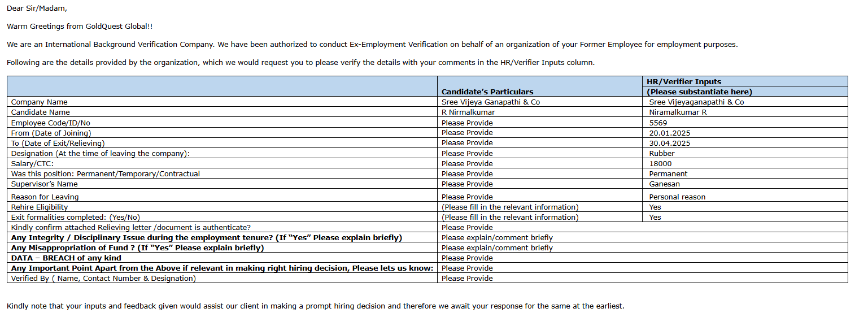The height and width of the screenshot is (317, 868).
Task: Click the verifier name 'Niramalkumar R'
Action: 678,112
